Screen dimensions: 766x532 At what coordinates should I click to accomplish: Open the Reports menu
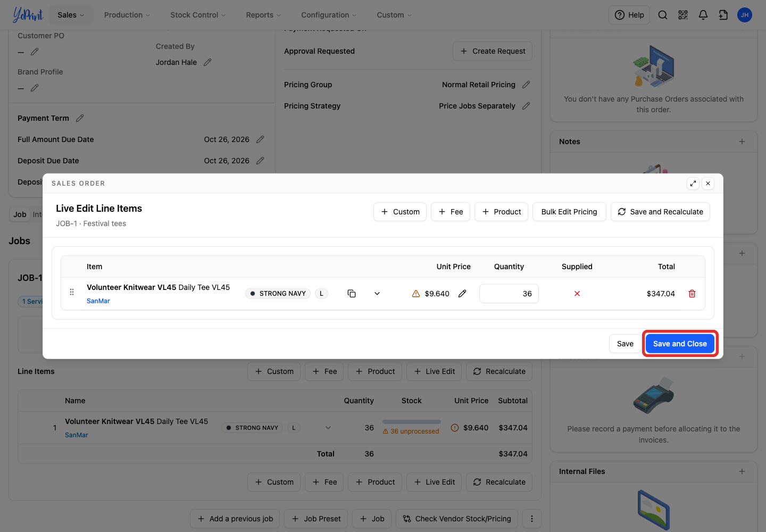point(263,15)
